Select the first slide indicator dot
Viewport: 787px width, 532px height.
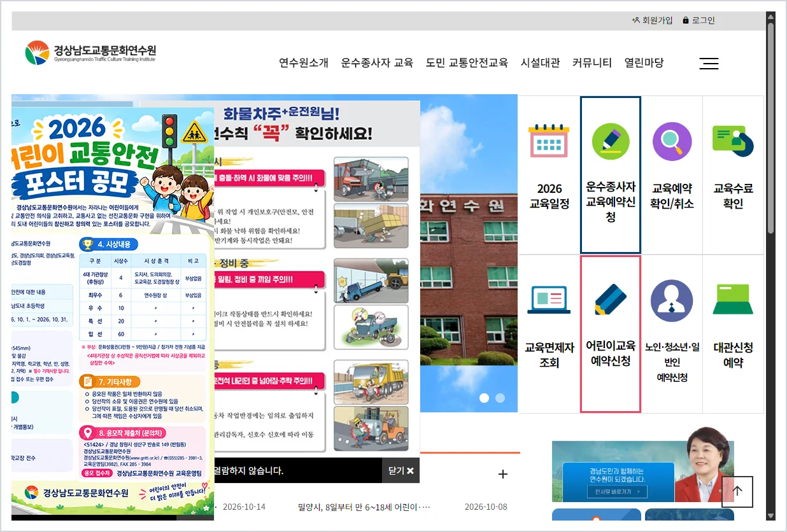click(484, 398)
